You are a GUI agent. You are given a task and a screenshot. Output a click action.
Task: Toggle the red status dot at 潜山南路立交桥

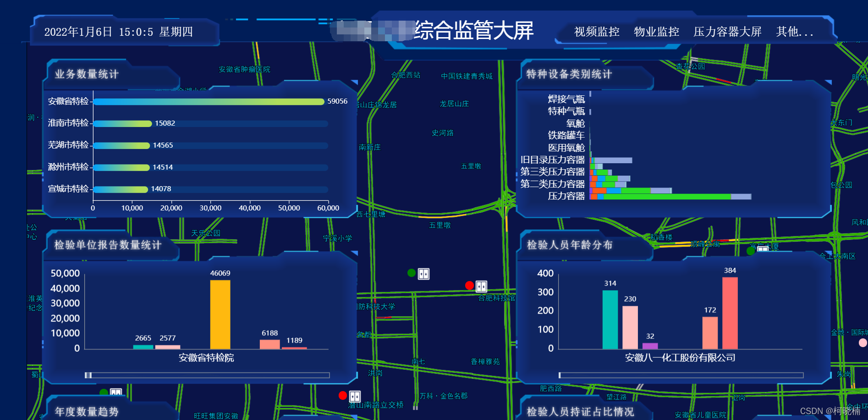click(x=342, y=394)
